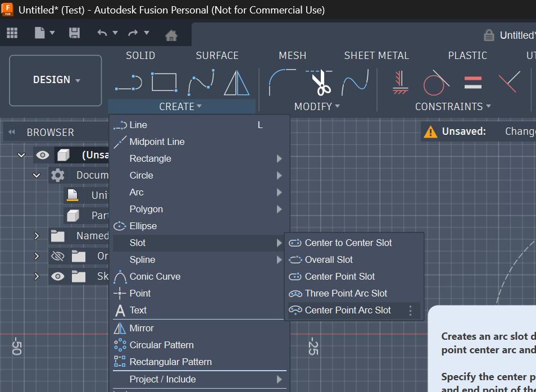Apply the Tangent constraint icon
This screenshot has width=536, height=392.
point(436,83)
